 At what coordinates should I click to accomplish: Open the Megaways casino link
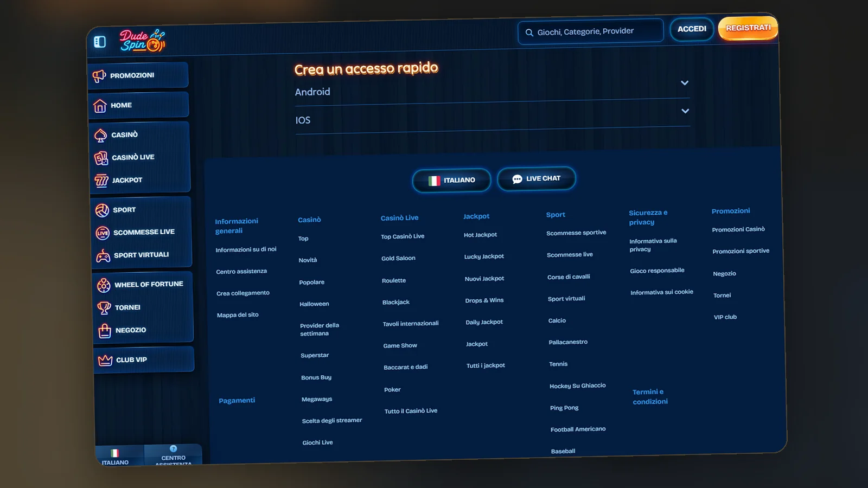pos(317,399)
